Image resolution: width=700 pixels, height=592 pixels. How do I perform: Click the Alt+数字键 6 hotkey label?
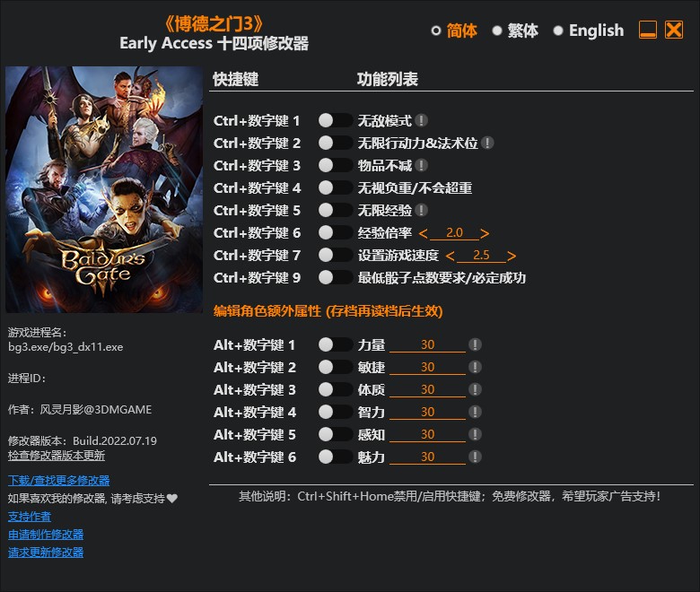pyautogui.click(x=255, y=457)
